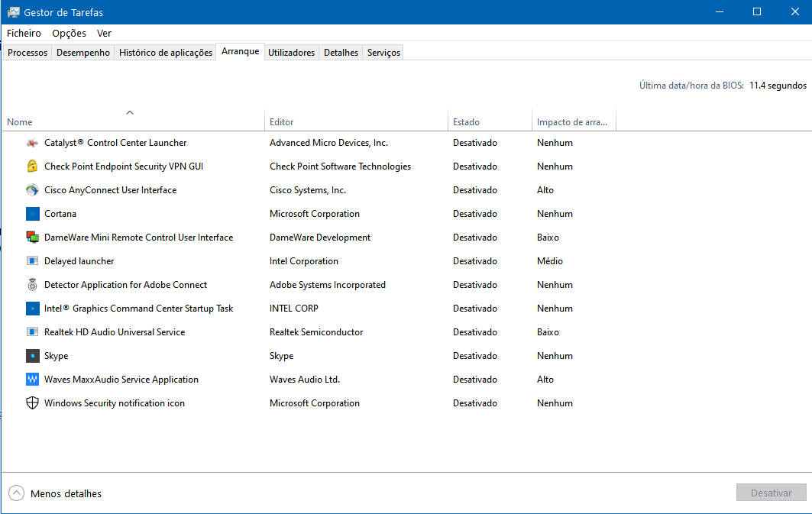Image resolution: width=812 pixels, height=514 pixels.
Task: Sort by the Editor column header
Action: pyautogui.click(x=356, y=120)
